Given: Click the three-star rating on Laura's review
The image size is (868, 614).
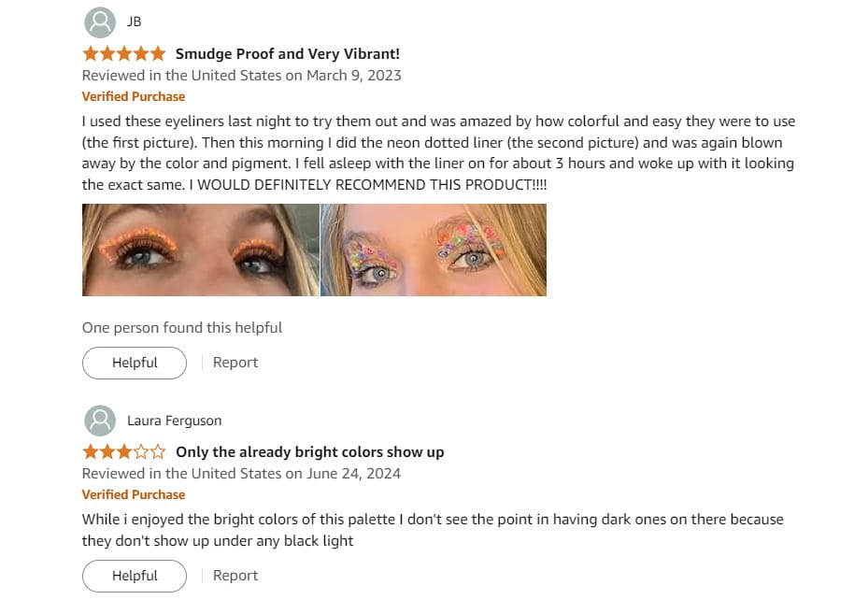Looking at the screenshot, I should [x=124, y=451].
